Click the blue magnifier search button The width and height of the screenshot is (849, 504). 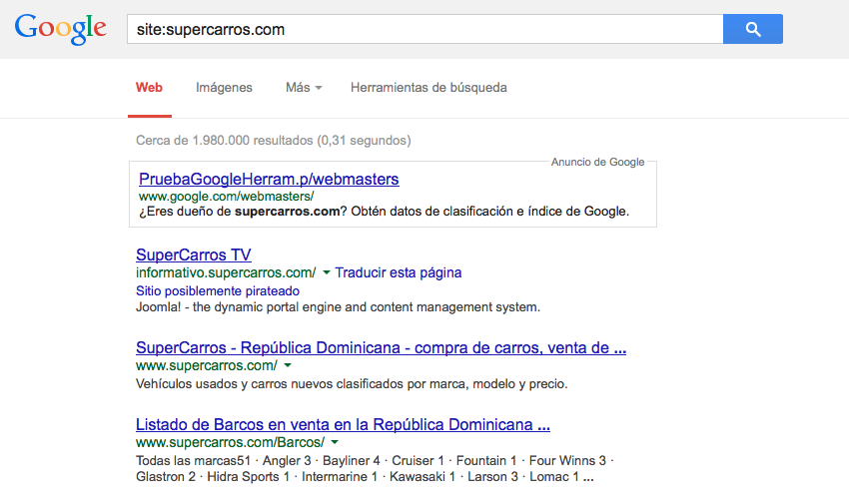753,29
